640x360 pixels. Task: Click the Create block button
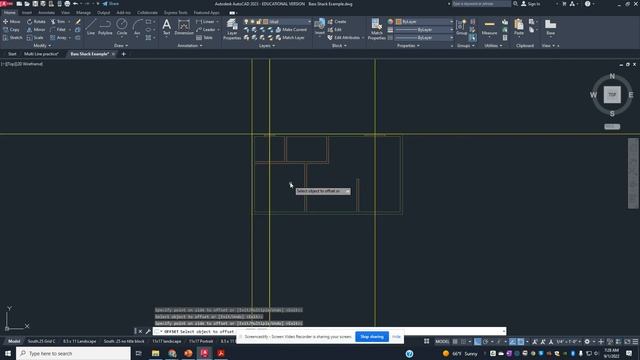click(x=337, y=22)
